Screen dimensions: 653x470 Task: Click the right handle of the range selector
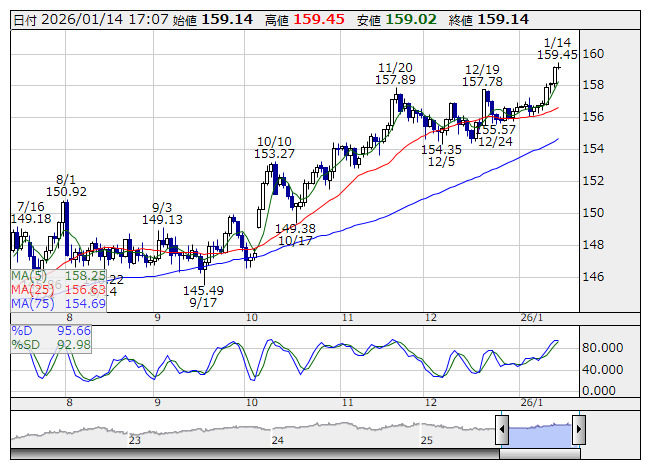[578, 430]
